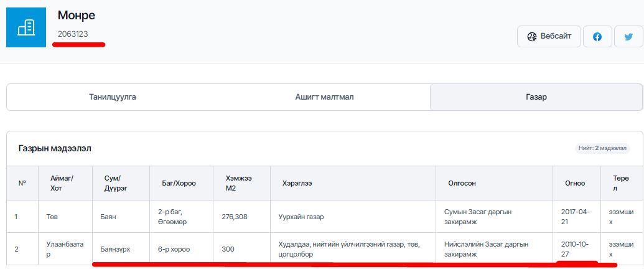Click the Олгосон column header
This screenshot has height=269, width=644.
(464, 183)
